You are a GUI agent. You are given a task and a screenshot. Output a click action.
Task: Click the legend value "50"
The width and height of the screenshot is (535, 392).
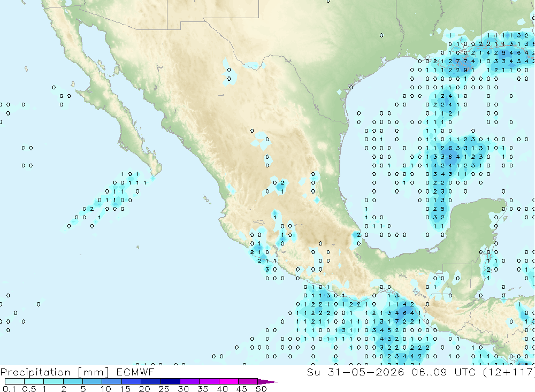[262, 389]
